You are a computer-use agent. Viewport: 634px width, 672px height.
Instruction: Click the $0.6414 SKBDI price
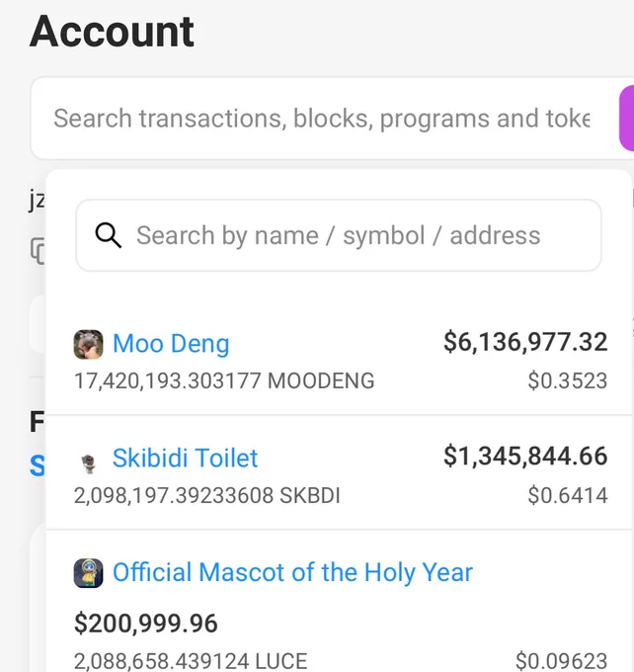[x=568, y=495]
